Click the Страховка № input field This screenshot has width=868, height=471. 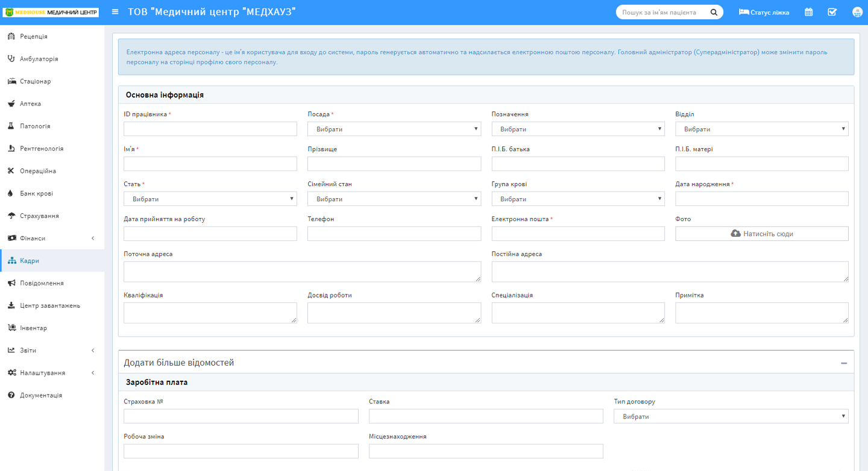pyautogui.click(x=241, y=416)
